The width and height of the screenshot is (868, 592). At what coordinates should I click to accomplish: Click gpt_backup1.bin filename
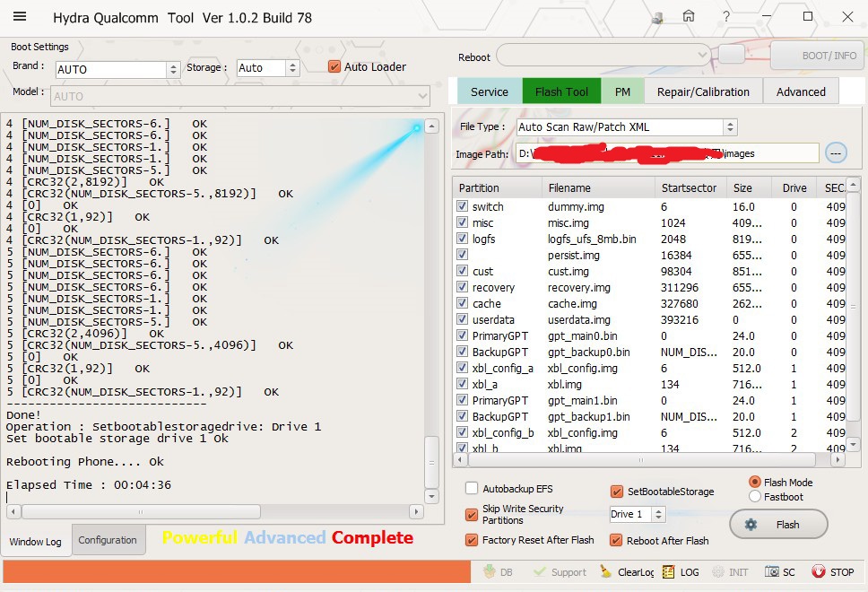click(x=588, y=416)
